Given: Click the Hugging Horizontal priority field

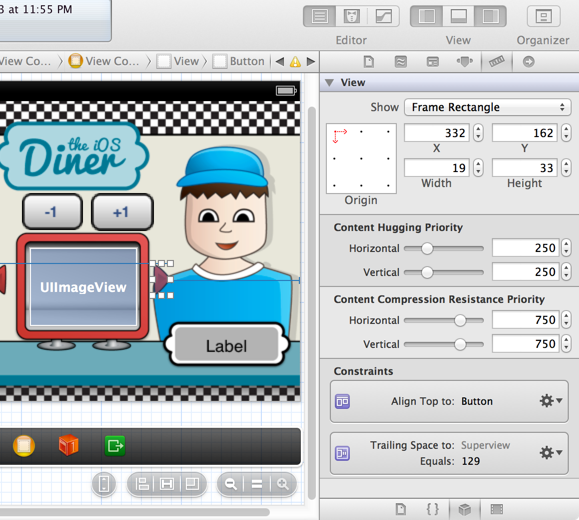Looking at the screenshot, I should 525,248.
